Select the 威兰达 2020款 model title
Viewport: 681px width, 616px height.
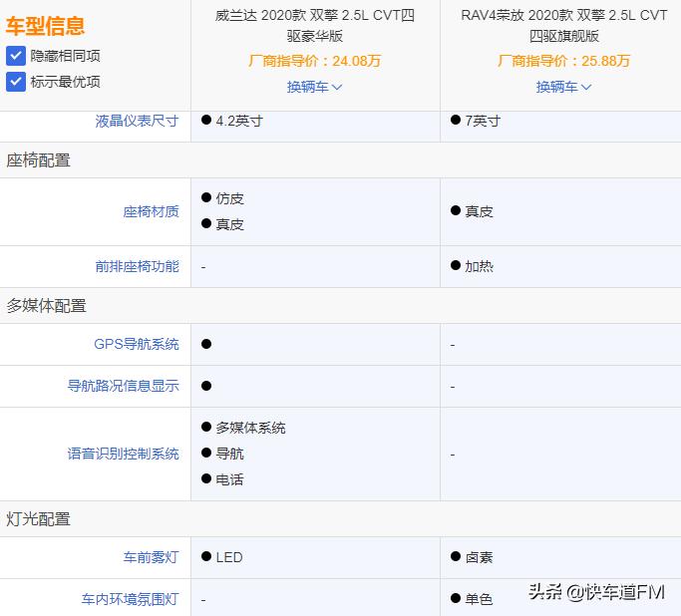(315, 25)
